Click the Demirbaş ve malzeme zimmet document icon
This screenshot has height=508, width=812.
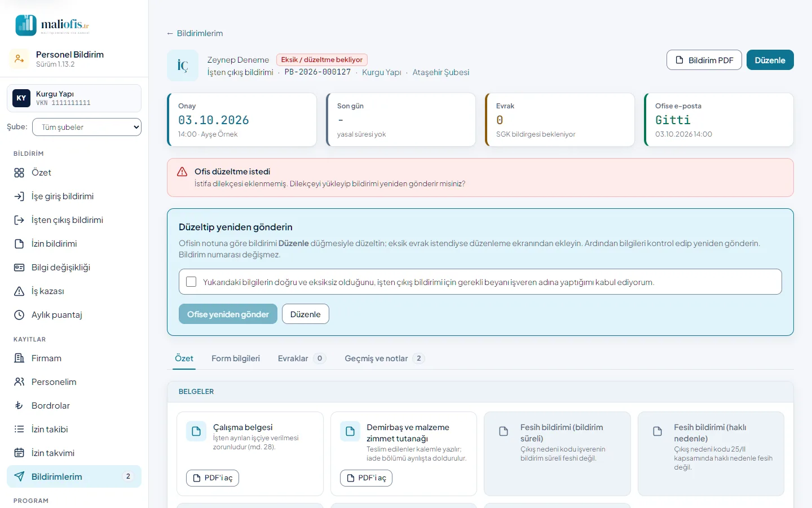pyautogui.click(x=350, y=431)
